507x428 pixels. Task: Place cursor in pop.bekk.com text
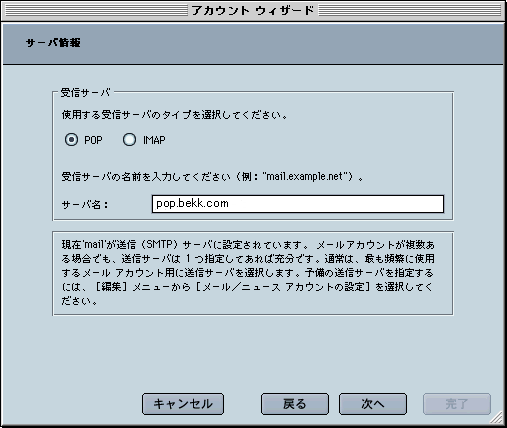click(x=192, y=203)
